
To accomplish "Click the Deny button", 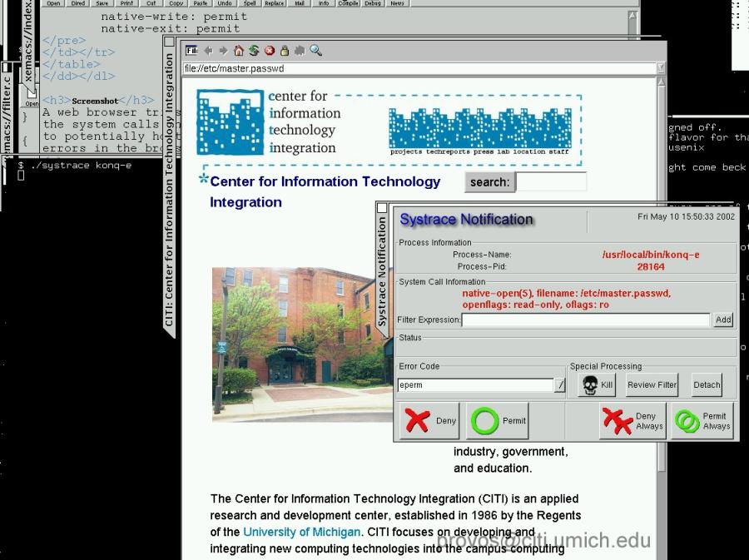I will 430,421.
